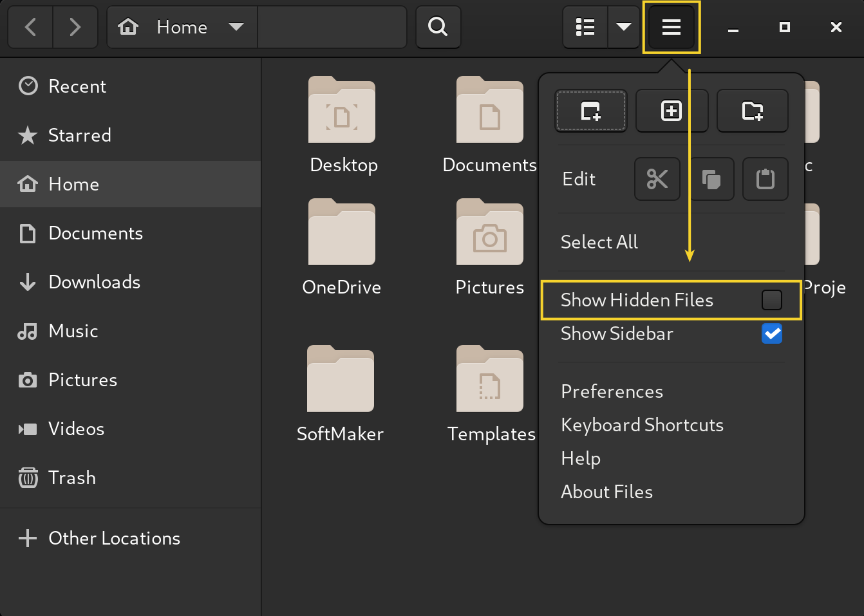Navigate back using the left arrow
The height and width of the screenshot is (616, 864).
coord(30,27)
